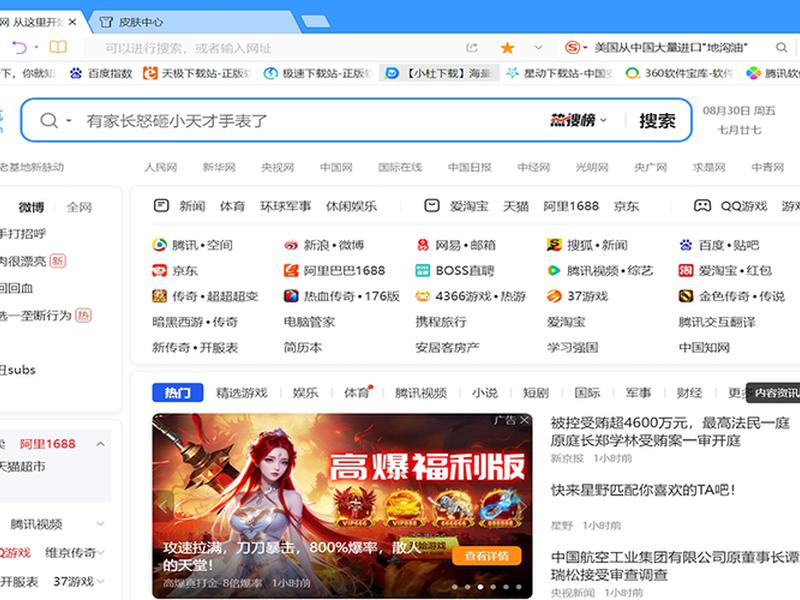Image resolution: width=800 pixels, height=600 pixels.
Task: Click the browser address bar
Action: 278,48
